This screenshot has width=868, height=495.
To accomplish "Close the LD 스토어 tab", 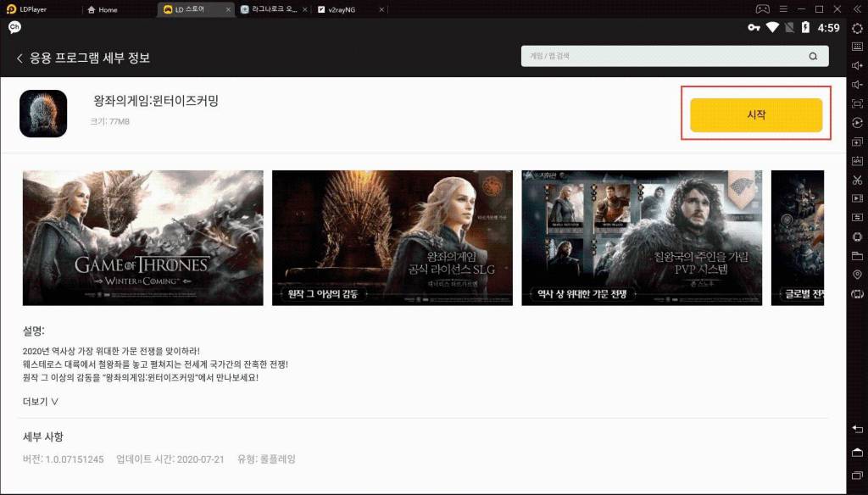I will (x=229, y=9).
